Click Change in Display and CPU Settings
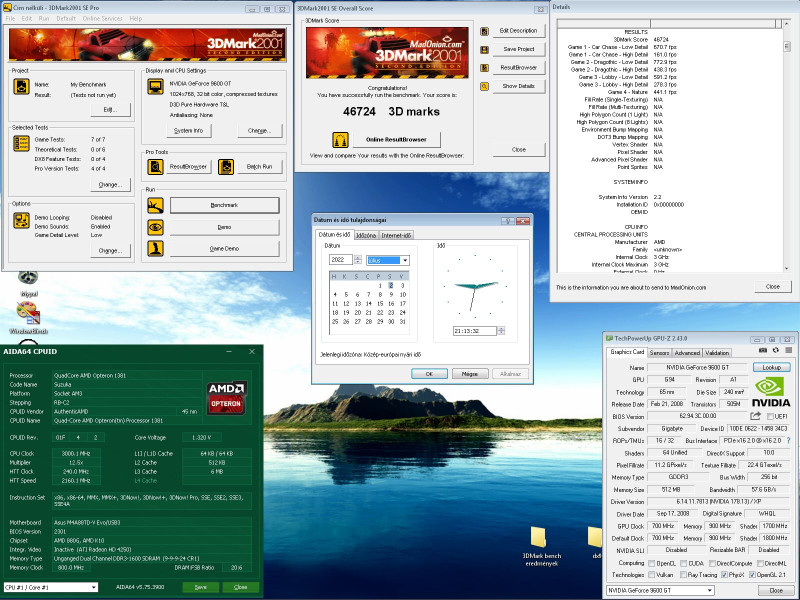 click(x=259, y=131)
